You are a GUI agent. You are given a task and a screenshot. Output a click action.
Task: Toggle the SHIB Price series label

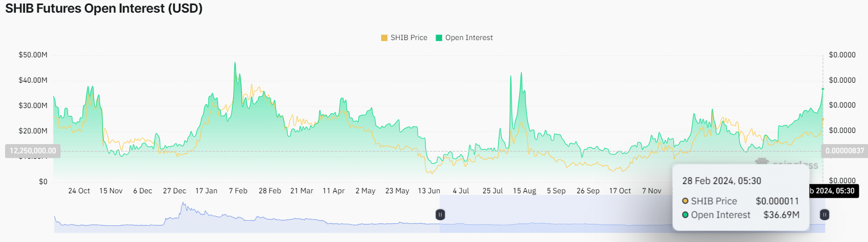[409, 38]
